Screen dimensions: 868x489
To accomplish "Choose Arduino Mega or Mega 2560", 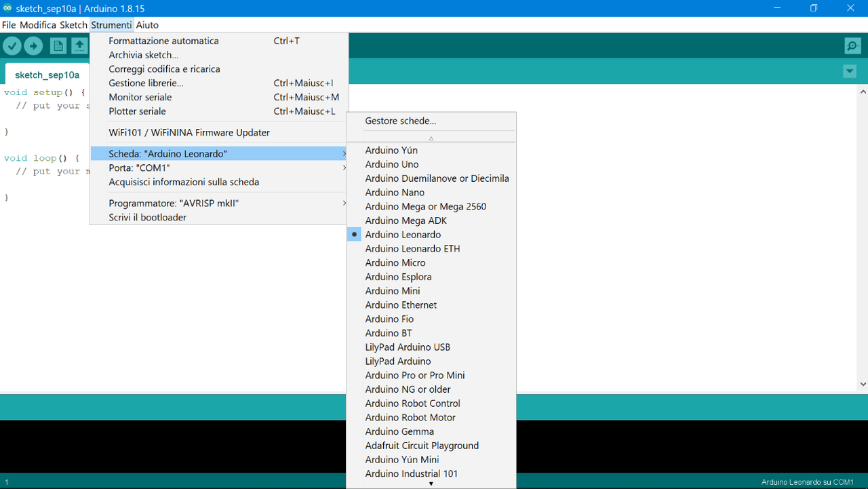I will [431, 206].
